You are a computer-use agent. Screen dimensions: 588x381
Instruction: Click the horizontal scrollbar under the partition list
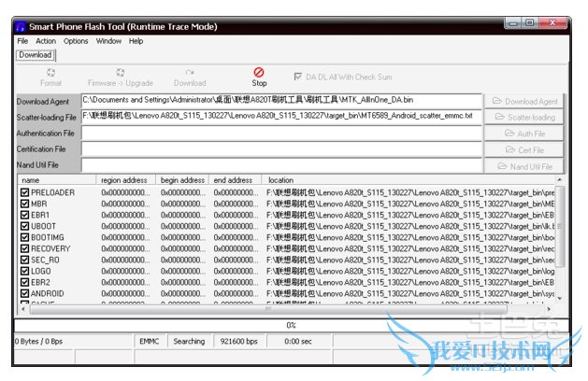pyautogui.click(x=280, y=309)
